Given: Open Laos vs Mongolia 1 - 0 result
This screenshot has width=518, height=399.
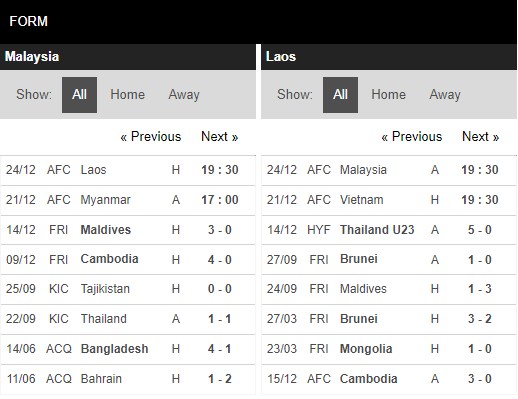Looking at the screenshot, I should point(389,349).
